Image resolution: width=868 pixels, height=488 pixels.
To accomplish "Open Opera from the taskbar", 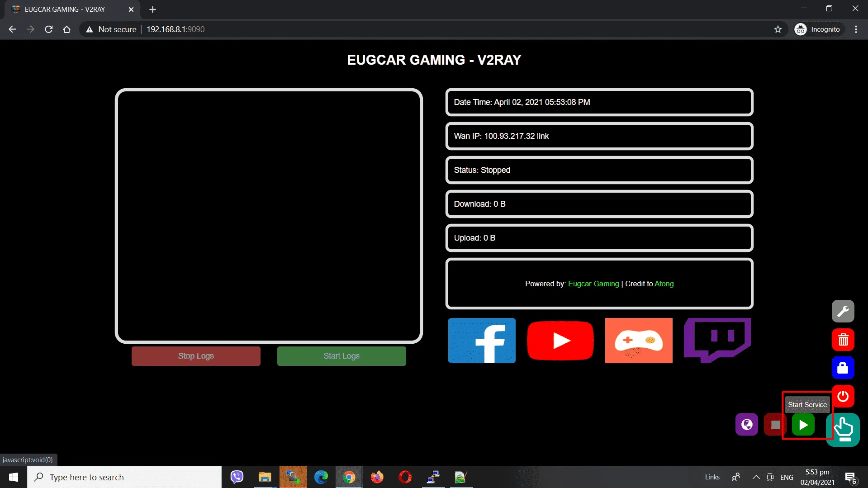I will click(405, 477).
